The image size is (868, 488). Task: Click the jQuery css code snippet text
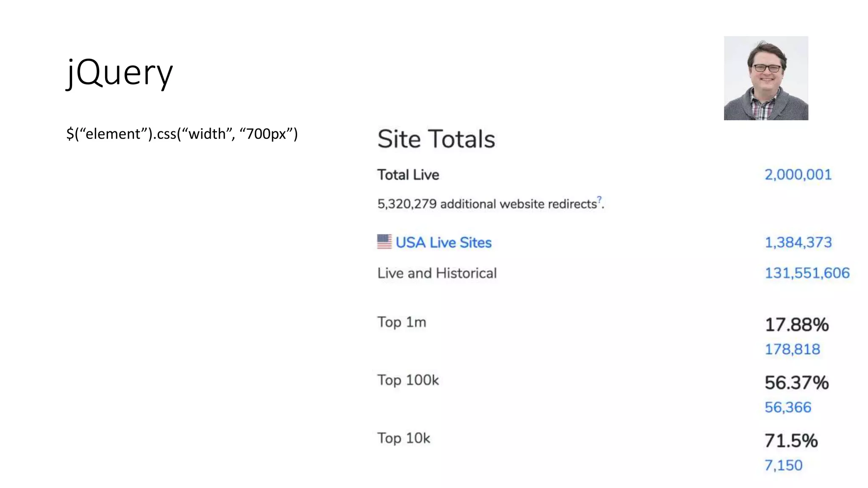(182, 134)
